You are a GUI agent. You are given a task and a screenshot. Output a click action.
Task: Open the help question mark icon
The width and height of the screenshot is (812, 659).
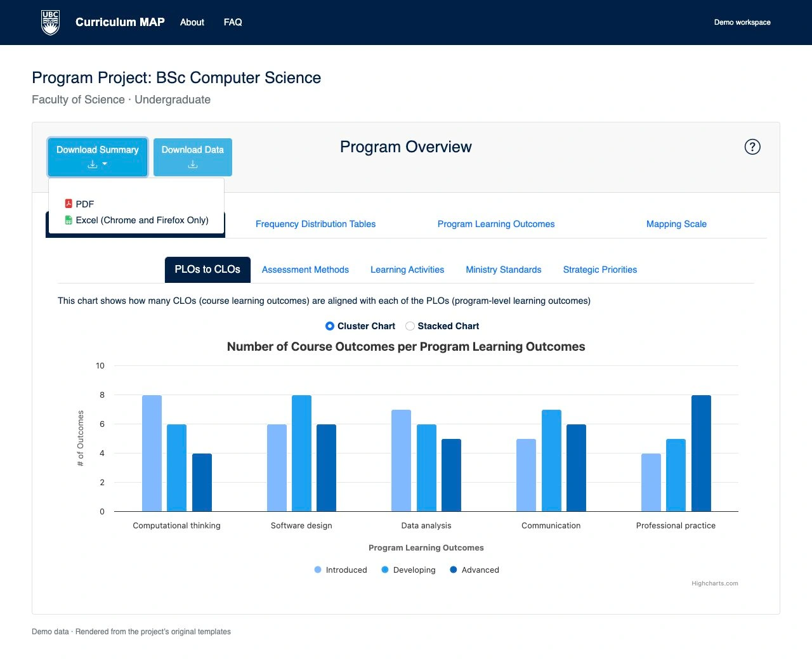(752, 147)
